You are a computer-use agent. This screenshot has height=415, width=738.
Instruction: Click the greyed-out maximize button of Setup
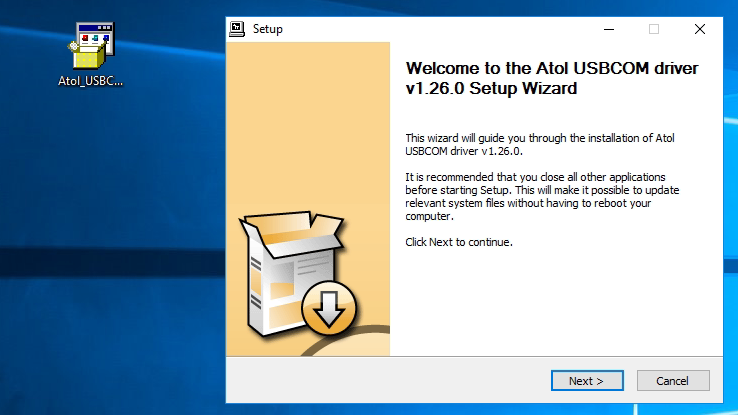(654, 29)
